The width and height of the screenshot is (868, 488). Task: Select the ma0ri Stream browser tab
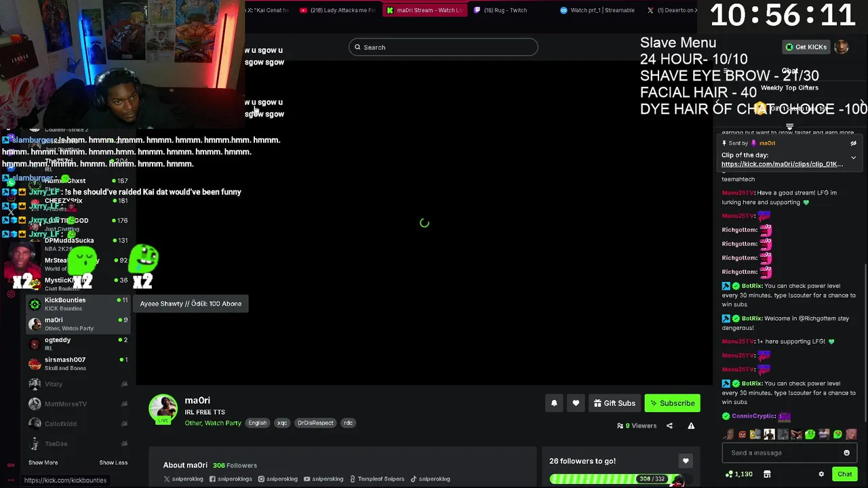424,10
